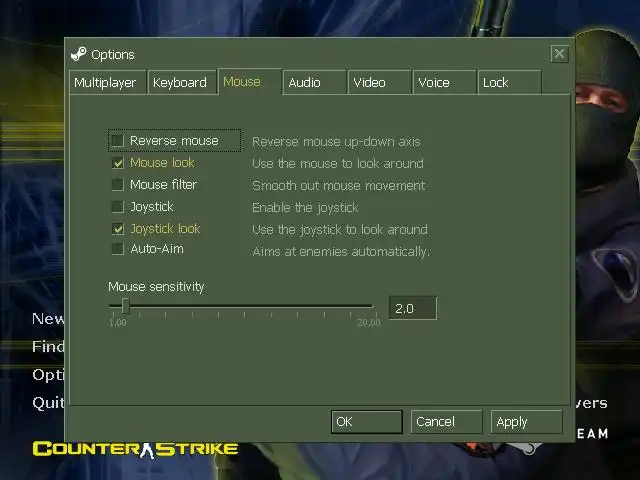Click 'Reverse mouse up-down axis' description text
Image resolution: width=640 pixels, height=480 pixels.
coord(336,142)
